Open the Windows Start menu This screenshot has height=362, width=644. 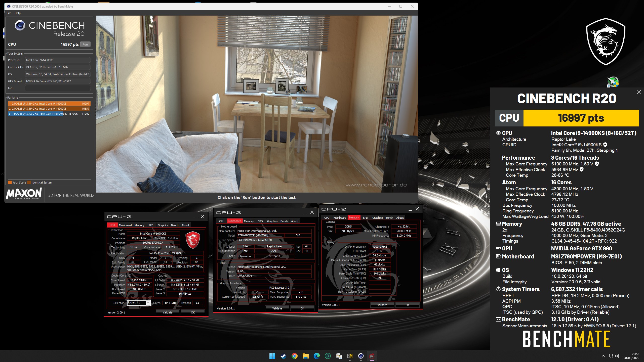tap(272, 356)
